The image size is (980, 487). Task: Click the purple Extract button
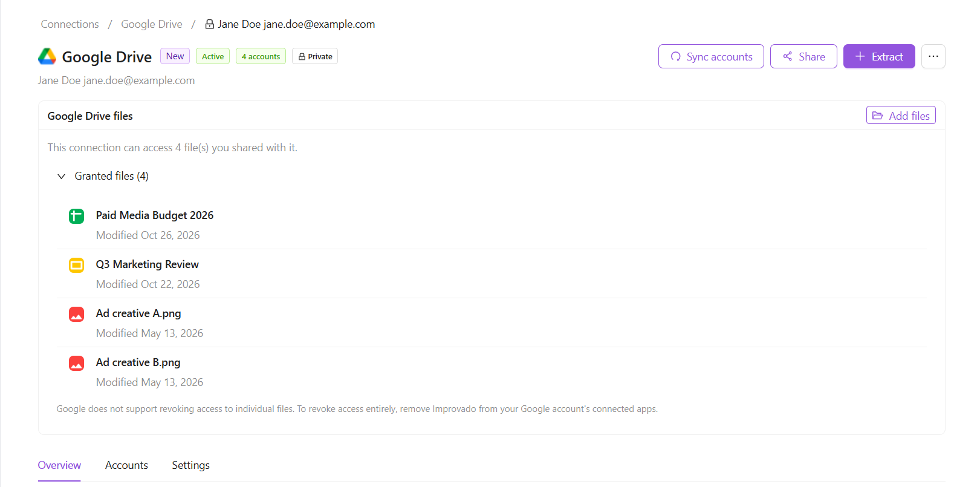pyautogui.click(x=879, y=56)
